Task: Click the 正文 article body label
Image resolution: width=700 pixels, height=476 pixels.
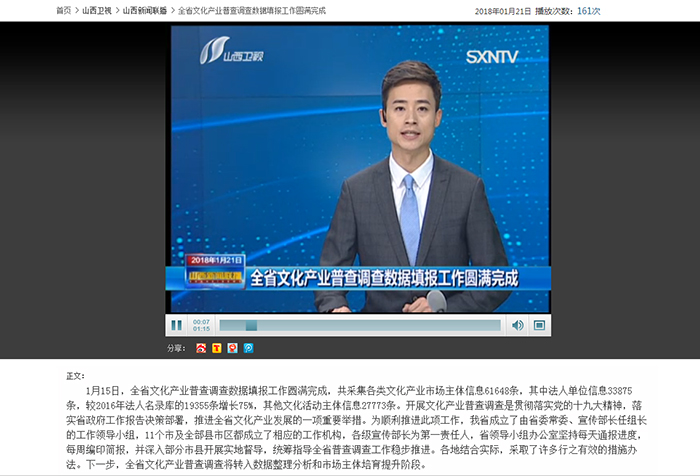Action: 76,376
